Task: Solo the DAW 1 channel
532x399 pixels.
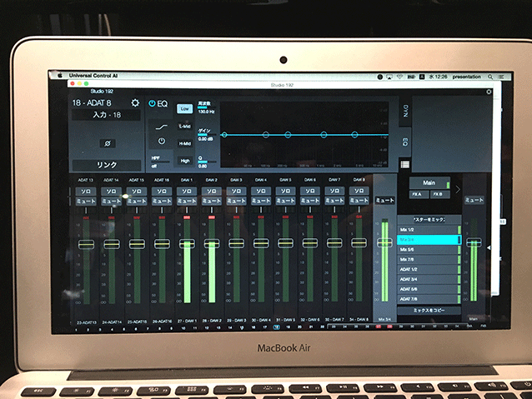Action: [x=187, y=192]
